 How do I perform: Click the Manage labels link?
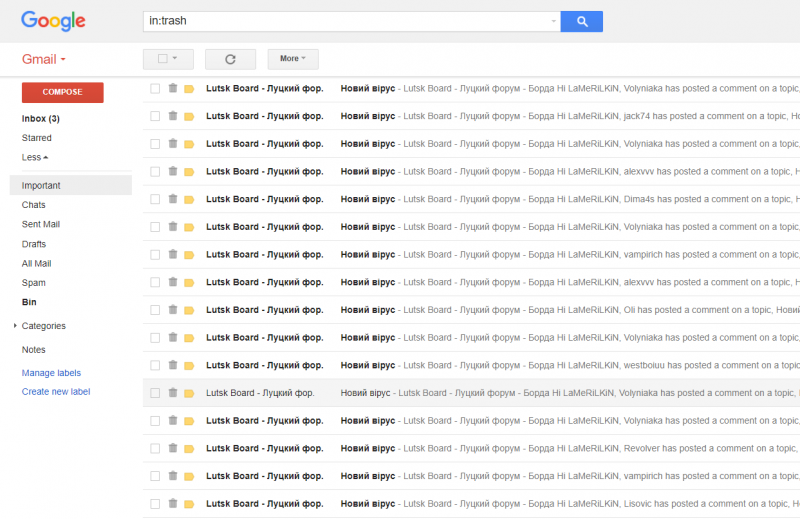(51, 373)
